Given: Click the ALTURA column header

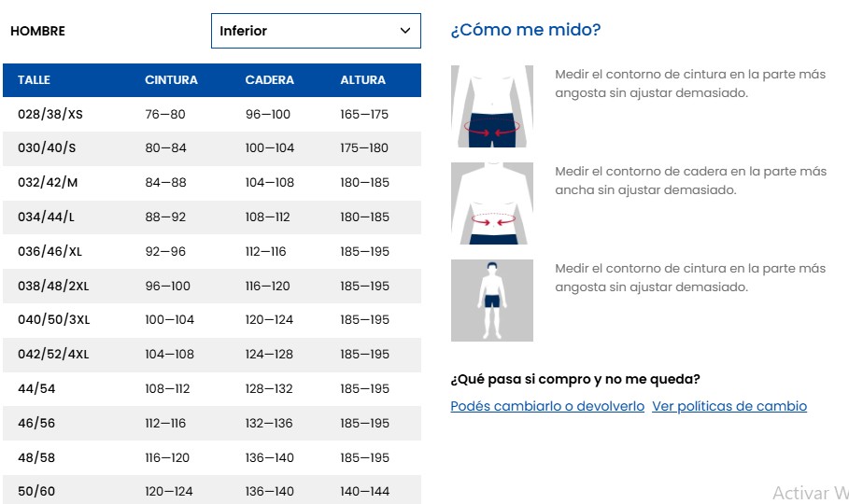Looking at the screenshot, I should click(x=362, y=80).
